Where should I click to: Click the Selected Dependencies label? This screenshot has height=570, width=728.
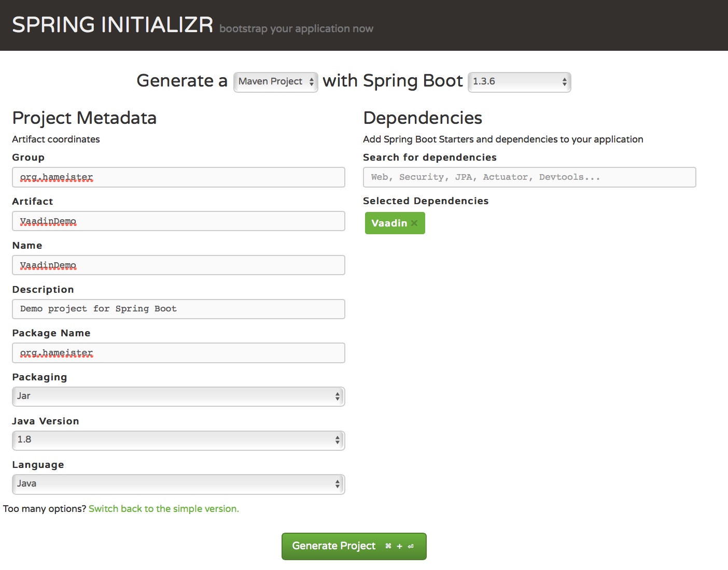pyautogui.click(x=425, y=201)
